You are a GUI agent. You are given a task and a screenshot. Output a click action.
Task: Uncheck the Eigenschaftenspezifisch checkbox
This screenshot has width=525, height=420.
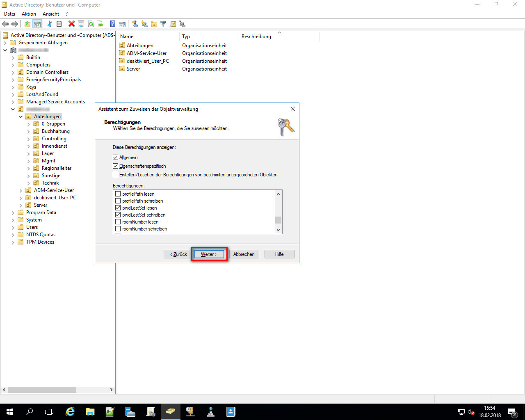click(116, 166)
